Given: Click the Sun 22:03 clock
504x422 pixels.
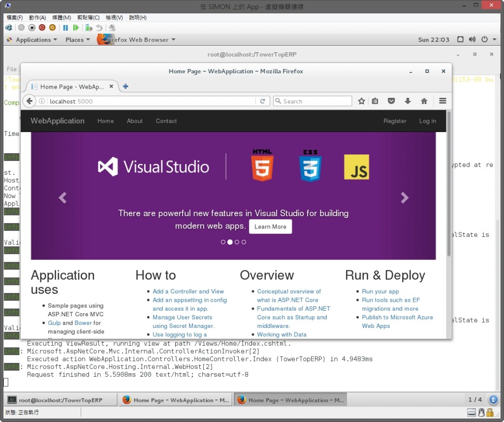Looking at the screenshot, I should click(x=434, y=39).
